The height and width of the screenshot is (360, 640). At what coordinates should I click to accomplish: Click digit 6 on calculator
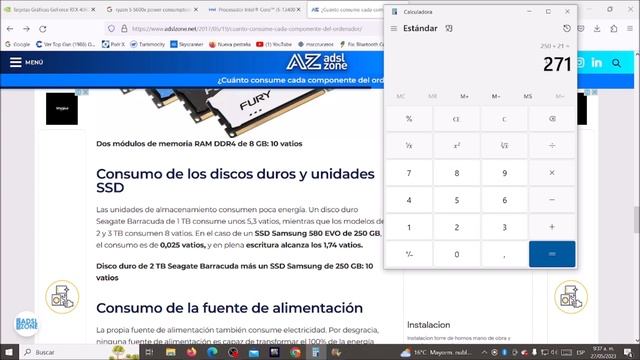(504, 200)
